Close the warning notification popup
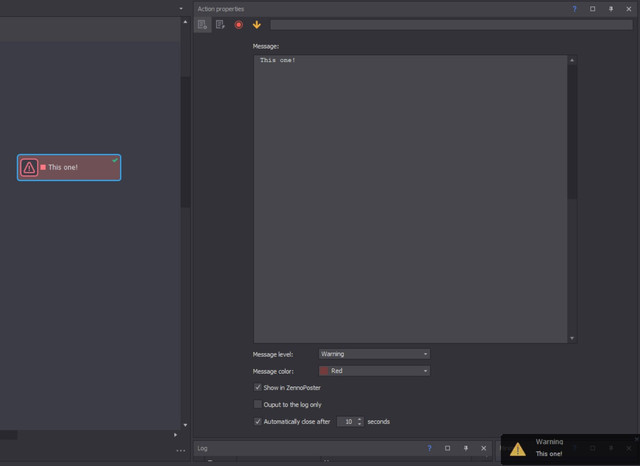The height and width of the screenshot is (466, 640). click(636, 439)
